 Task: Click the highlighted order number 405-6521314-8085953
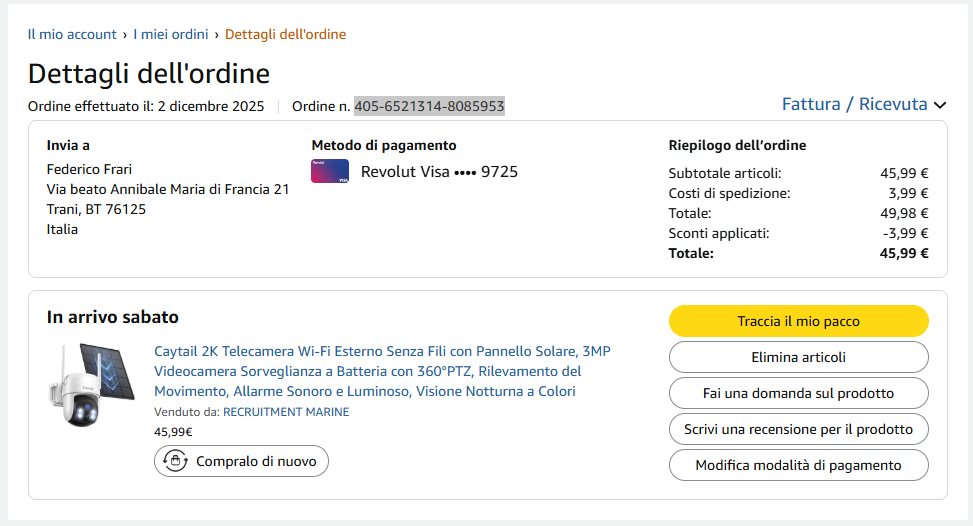pos(429,106)
